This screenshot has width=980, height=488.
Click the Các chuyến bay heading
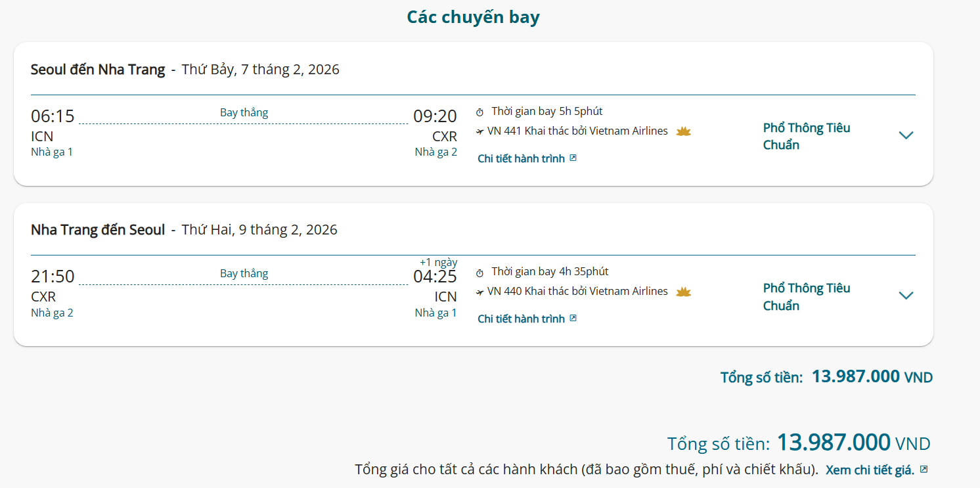click(x=473, y=17)
